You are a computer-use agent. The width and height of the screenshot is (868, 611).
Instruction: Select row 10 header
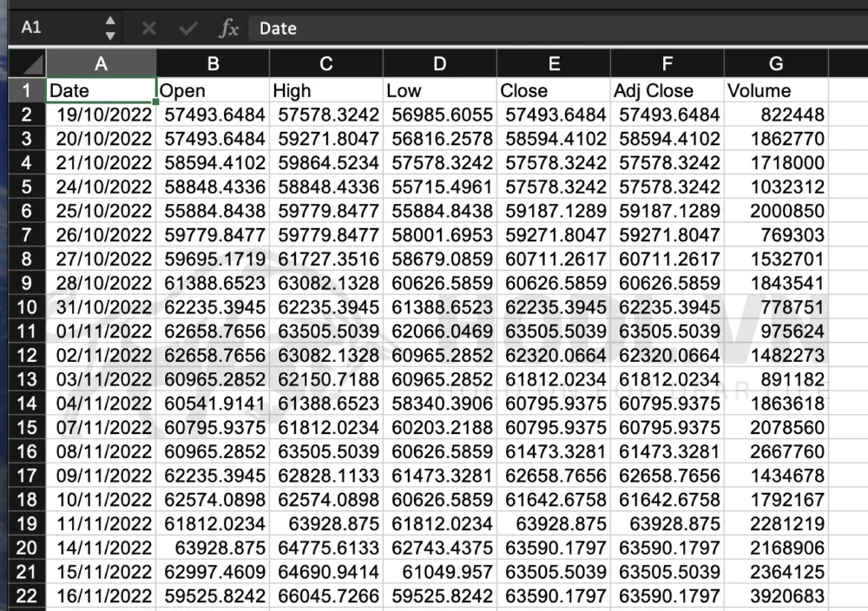(26, 307)
